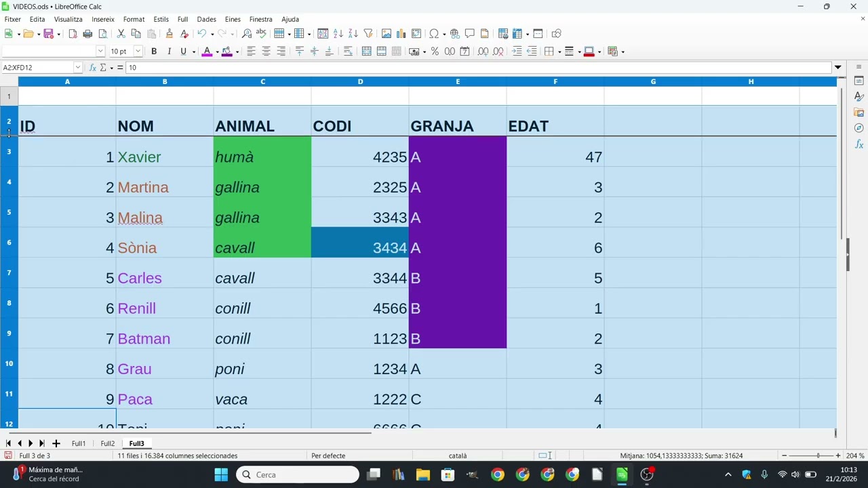Open sidebar Gallery icon
Viewport: 868px width, 488px height.
pos(859,113)
